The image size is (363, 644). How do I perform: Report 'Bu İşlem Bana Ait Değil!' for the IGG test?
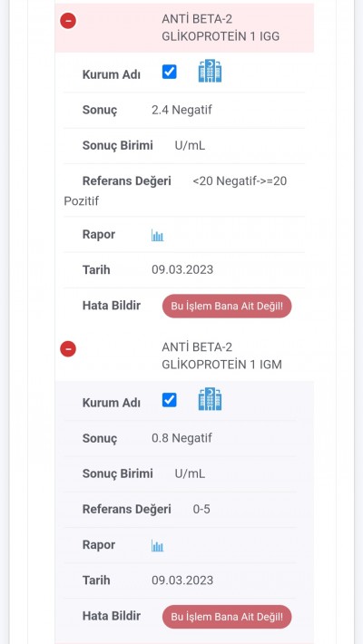point(227,306)
